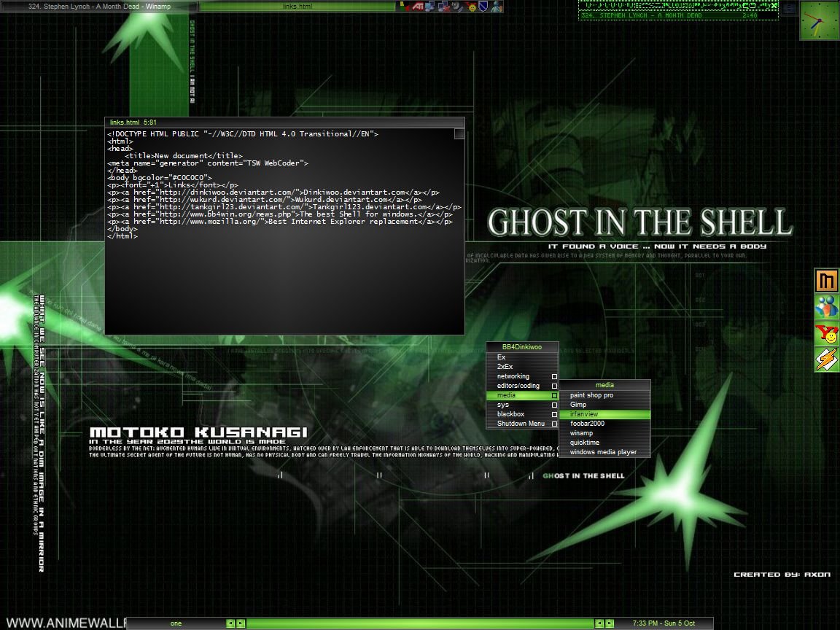Click the date and time in bottom toolbar

(664, 623)
